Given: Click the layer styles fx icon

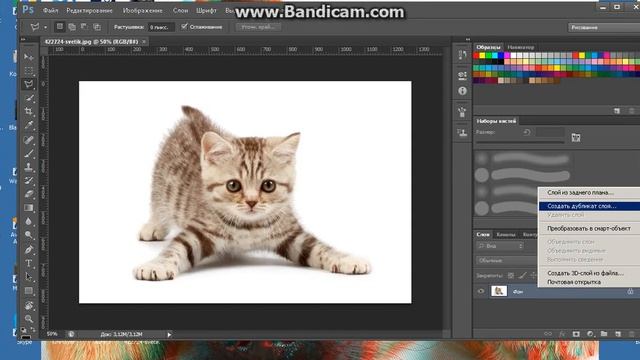Looking at the screenshot, I should [x=562, y=334].
